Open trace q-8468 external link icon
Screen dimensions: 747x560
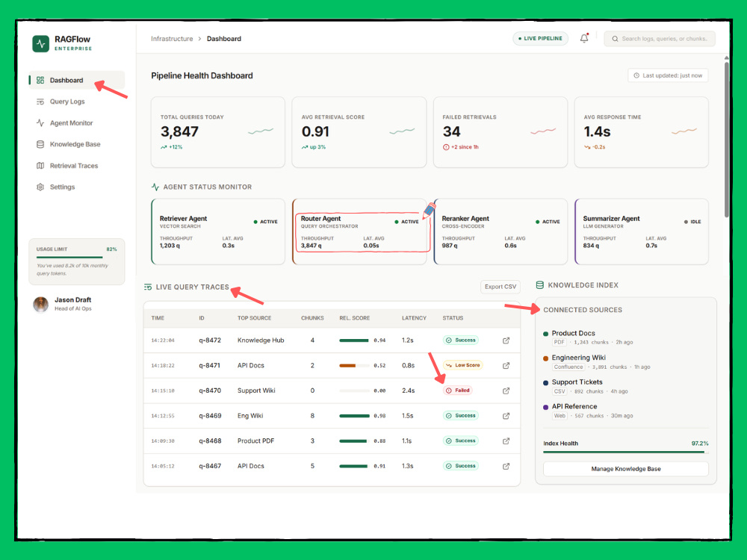pyautogui.click(x=506, y=441)
